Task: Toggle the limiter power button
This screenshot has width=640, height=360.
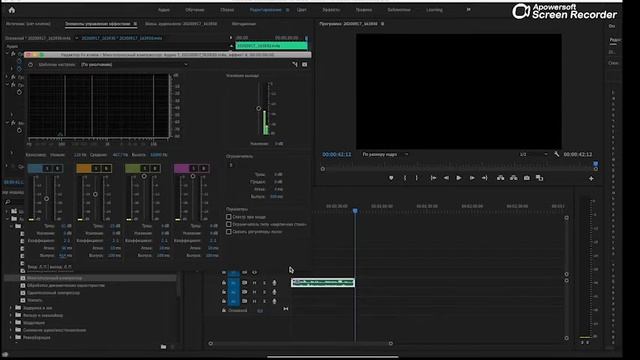Action: click(x=231, y=165)
